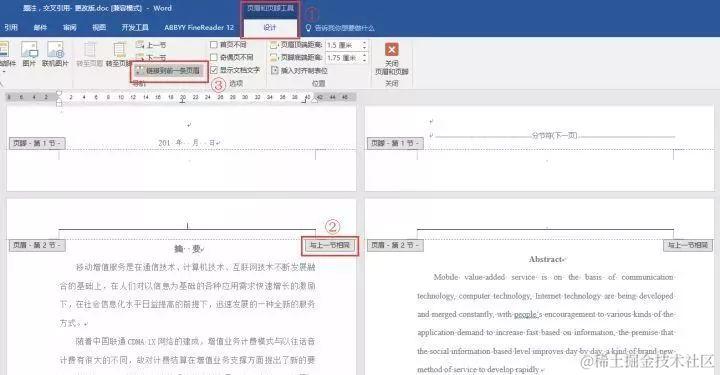Insert a picture from the 图片 button
The height and width of the screenshot is (375, 720).
click(29, 54)
